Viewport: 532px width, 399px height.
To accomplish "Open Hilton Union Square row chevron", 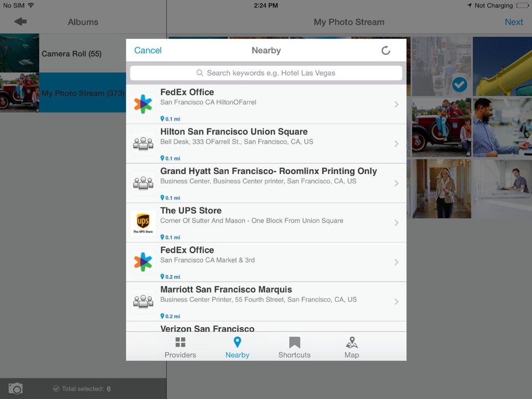I will [x=396, y=144].
